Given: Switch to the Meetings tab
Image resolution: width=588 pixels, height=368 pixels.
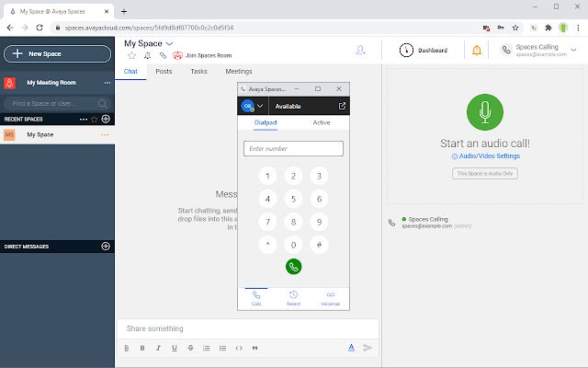Looking at the screenshot, I should coord(239,72).
